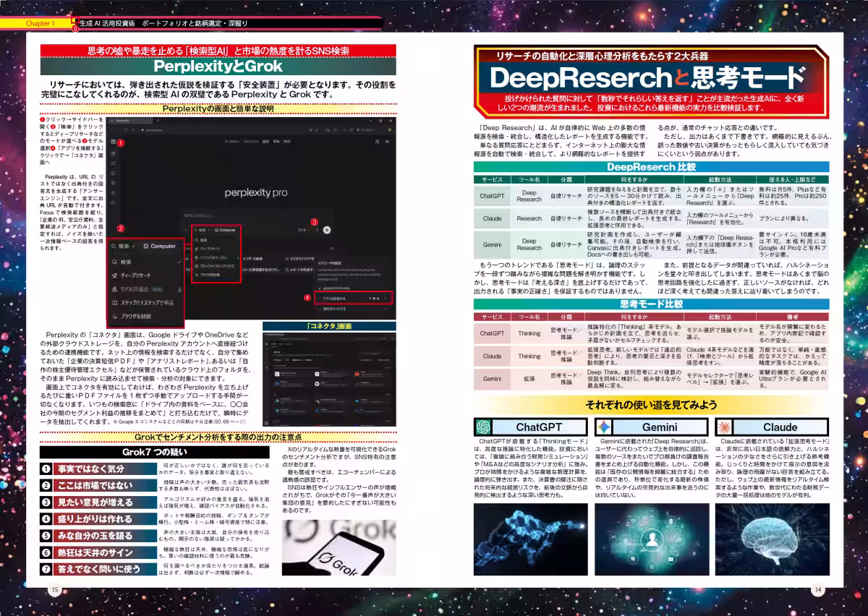868x616 pixels.
Task: Click the DeepReserchと思考モード main title
Action: (647, 77)
